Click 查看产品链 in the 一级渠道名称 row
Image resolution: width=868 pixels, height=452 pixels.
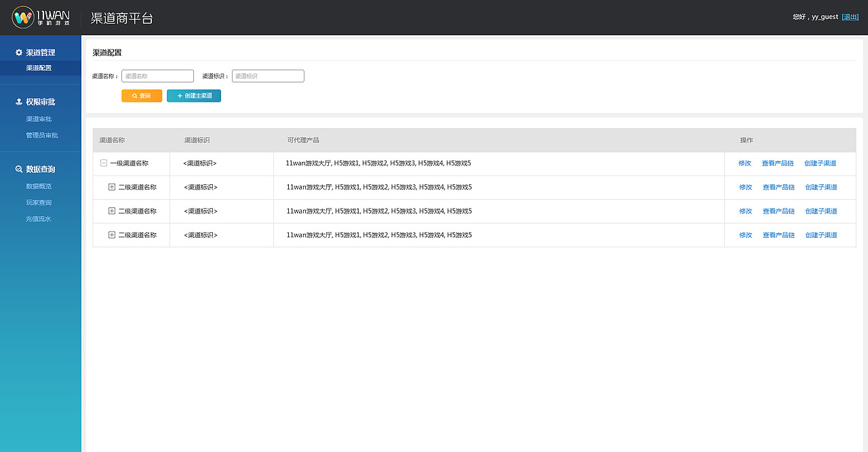(778, 163)
